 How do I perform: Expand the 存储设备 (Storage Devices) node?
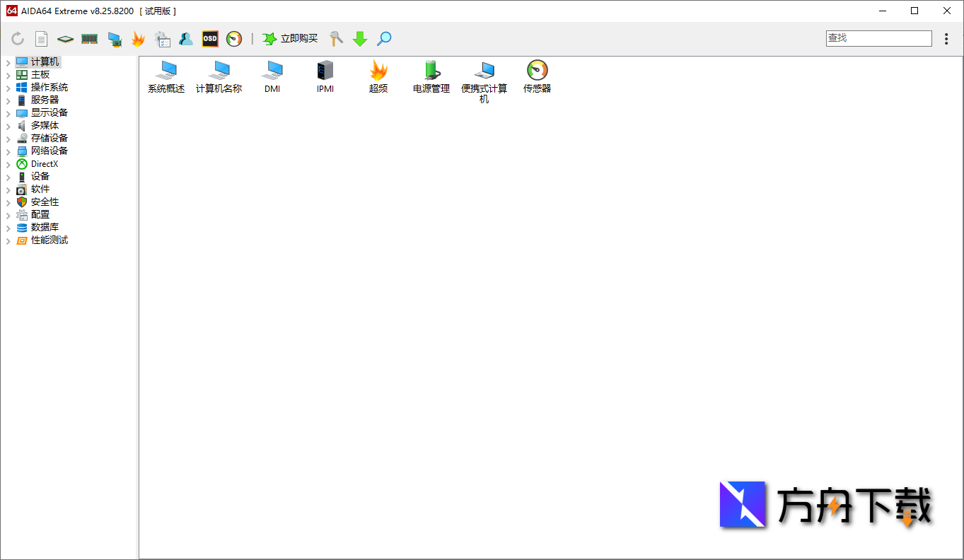[x=7, y=138]
